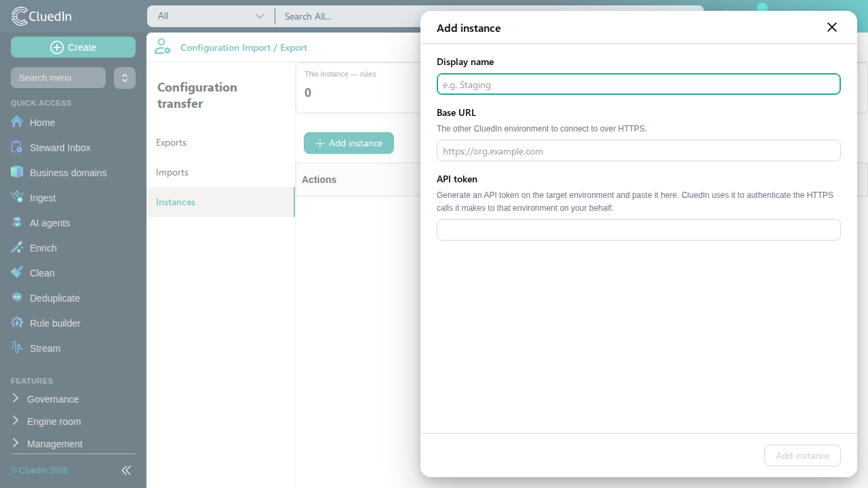The image size is (868, 488).
Task: Select the Instances tab
Action: (220, 202)
